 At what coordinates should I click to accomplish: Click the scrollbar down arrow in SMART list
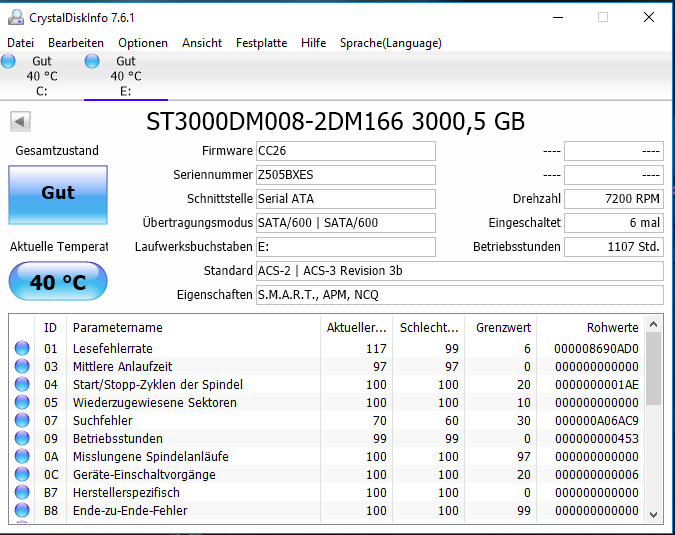[653, 515]
